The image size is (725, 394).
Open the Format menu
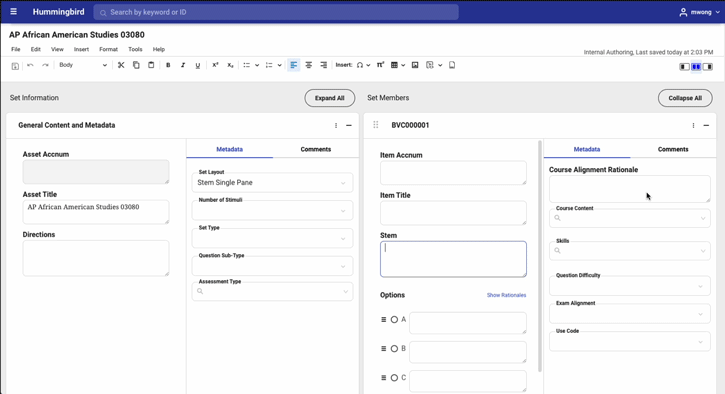[x=109, y=49]
